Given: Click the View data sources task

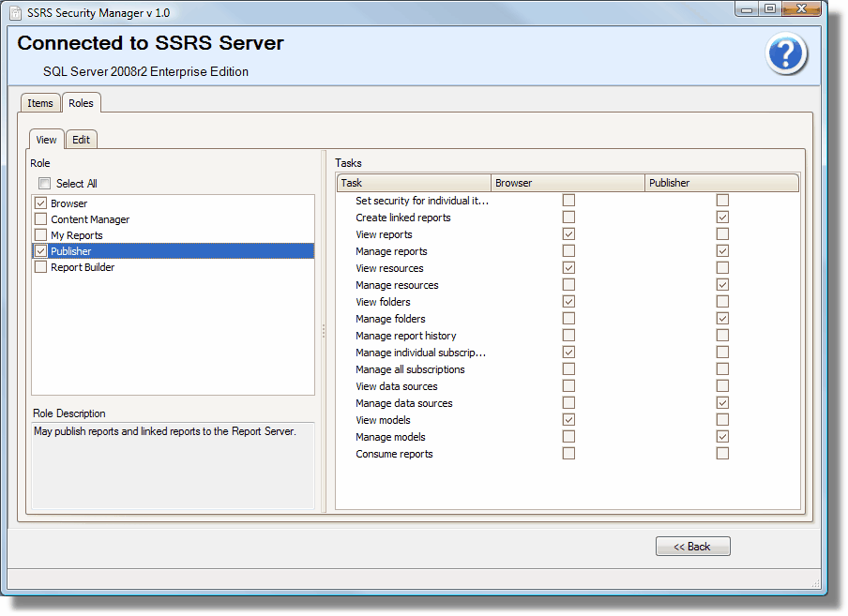Looking at the screenshot, I should (x=397, y=386).
